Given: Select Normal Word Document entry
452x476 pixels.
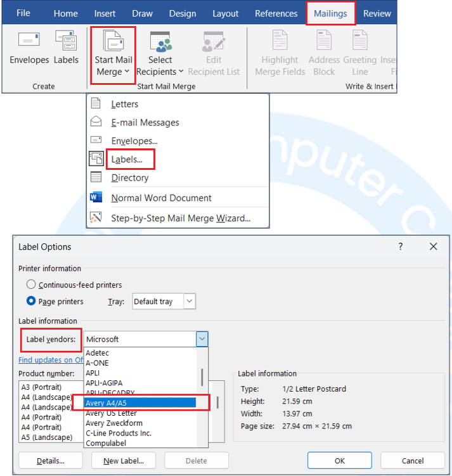Looking at the screenshot, I should point(178,198).
